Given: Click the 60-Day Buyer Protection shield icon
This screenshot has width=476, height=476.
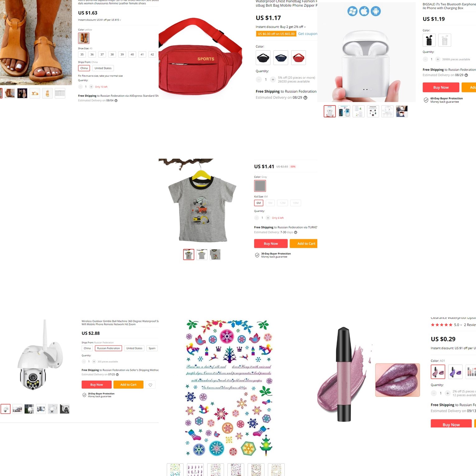Looking at the screenshot, I should [426, 100].
